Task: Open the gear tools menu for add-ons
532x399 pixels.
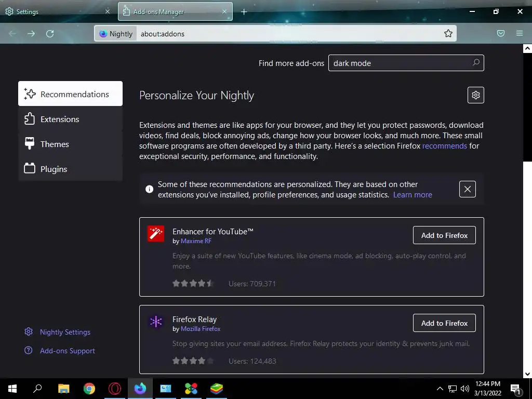Action: [x=476, y=95]
